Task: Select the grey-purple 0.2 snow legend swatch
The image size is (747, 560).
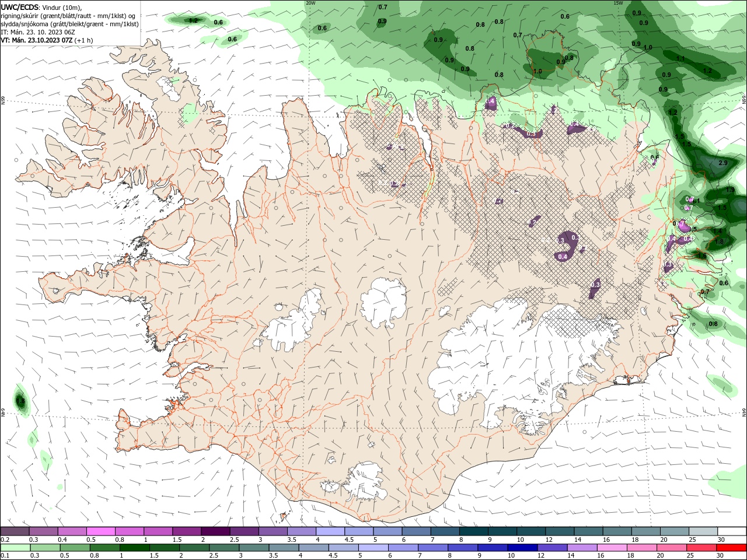Action: pyautogui.click(x=15, y=531)
